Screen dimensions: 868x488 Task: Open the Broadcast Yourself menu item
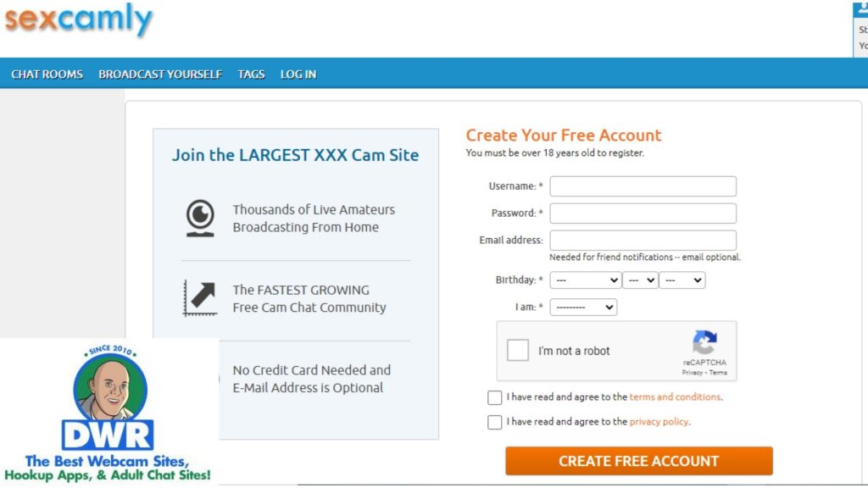coord(160,75)
